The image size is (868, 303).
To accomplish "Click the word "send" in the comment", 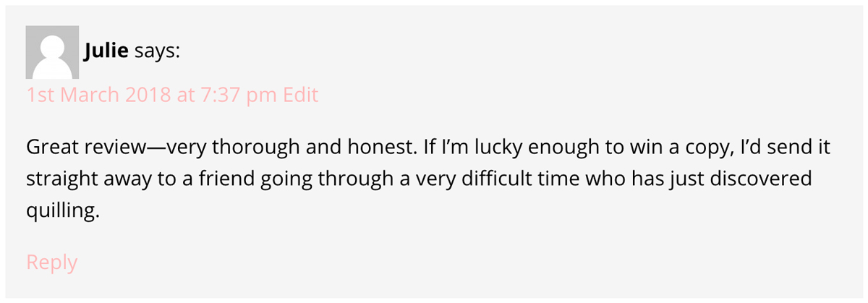I will 782,148.
